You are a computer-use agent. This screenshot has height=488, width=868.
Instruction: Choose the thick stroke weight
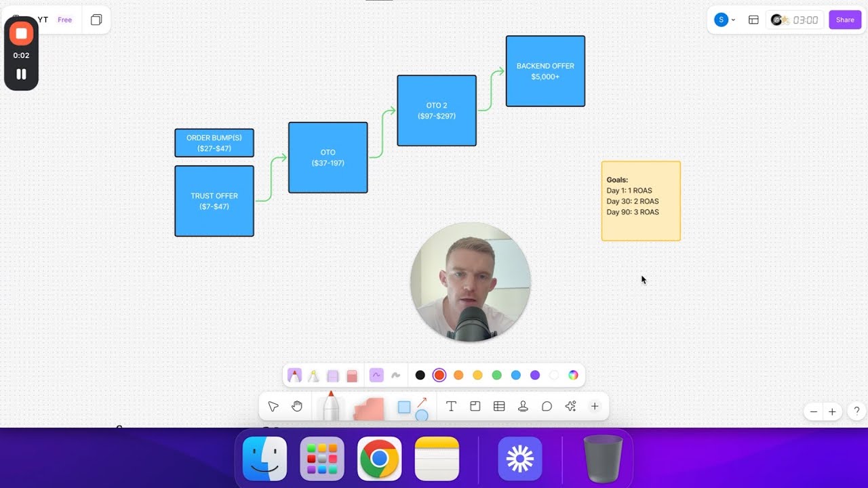click(396, 375)
